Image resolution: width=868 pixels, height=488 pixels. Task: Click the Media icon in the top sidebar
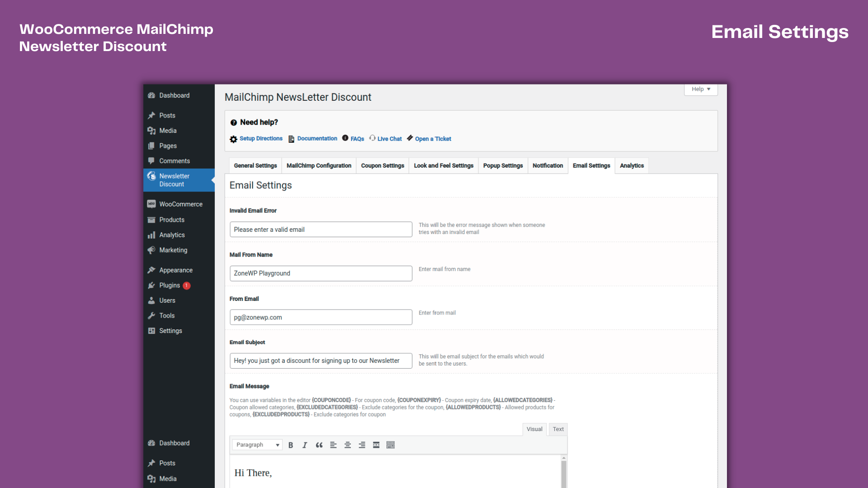click(x=151, y=131)
